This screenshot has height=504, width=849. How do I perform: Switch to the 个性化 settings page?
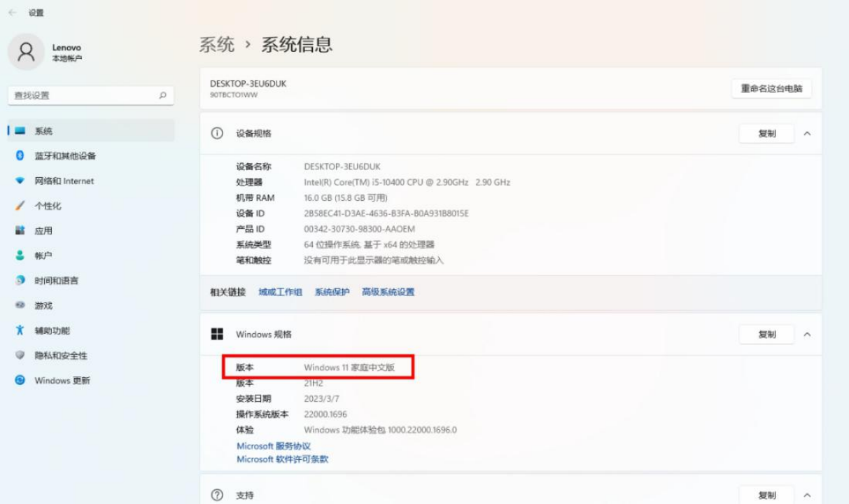tap(91, 206)
